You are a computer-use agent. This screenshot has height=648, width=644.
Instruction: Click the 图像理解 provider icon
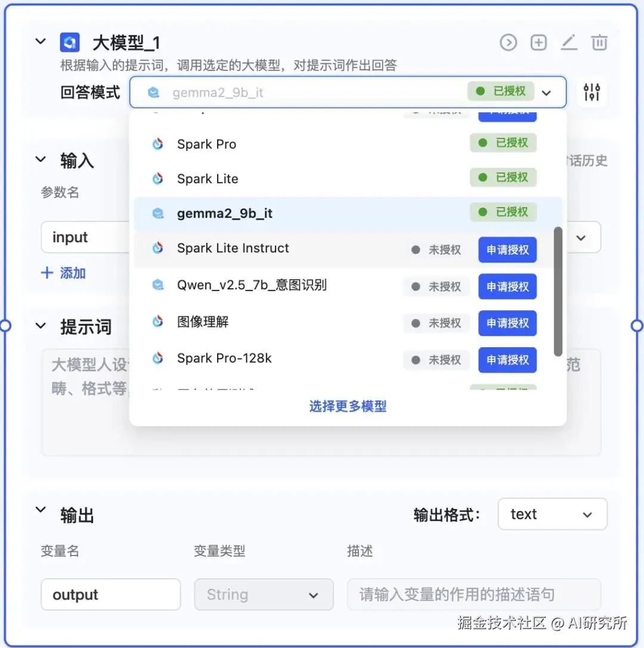(x=157, y=323)
